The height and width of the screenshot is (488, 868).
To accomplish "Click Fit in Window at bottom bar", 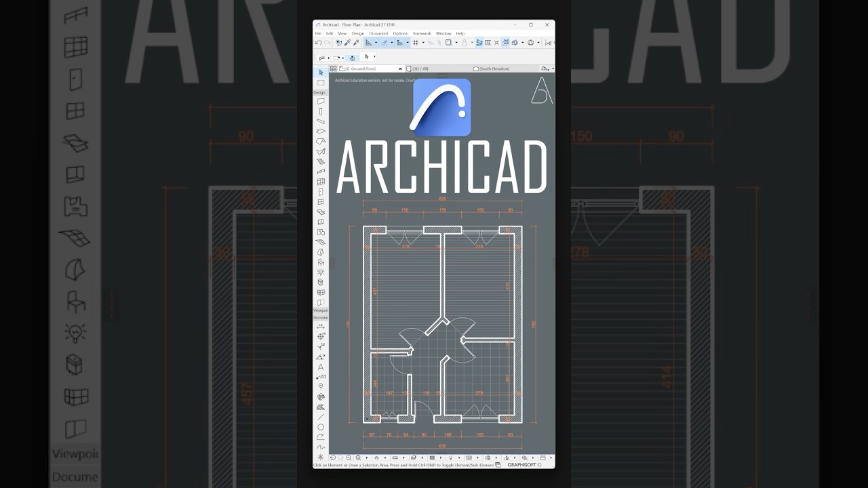I will [x=358, y=457].
